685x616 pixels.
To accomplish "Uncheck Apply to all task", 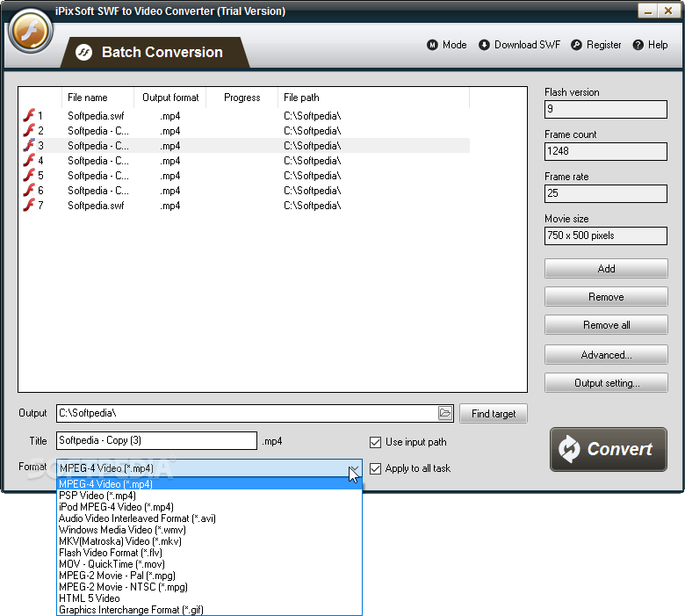I will 375,468.
